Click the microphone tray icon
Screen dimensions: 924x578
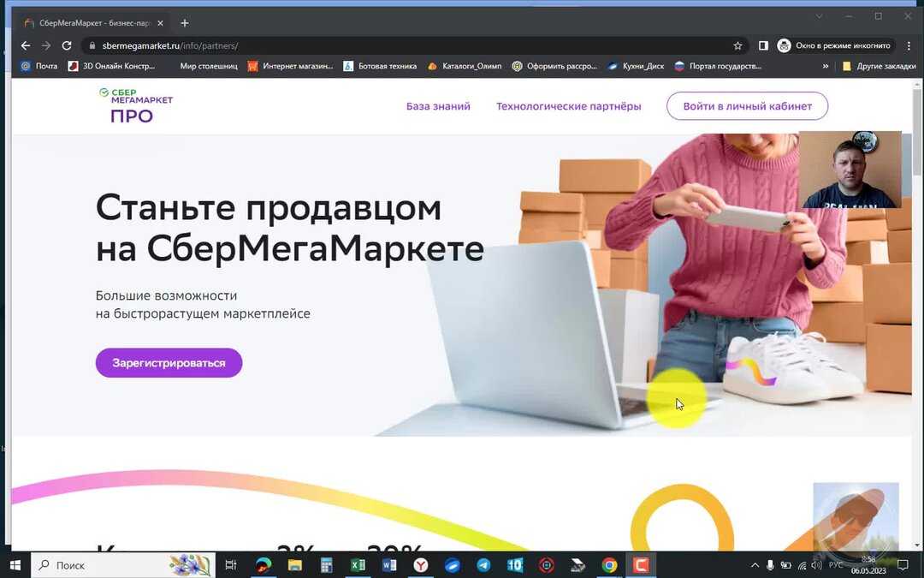point(770,565)
